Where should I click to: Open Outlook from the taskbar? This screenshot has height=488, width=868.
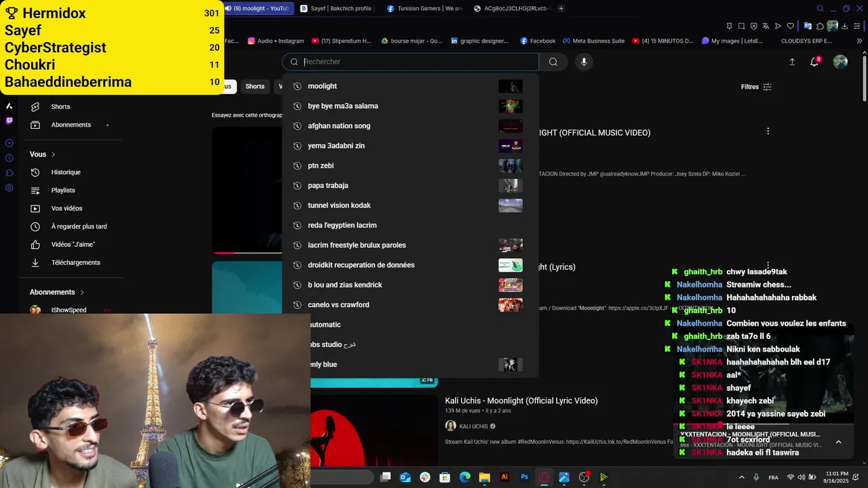tap(406, 477)
